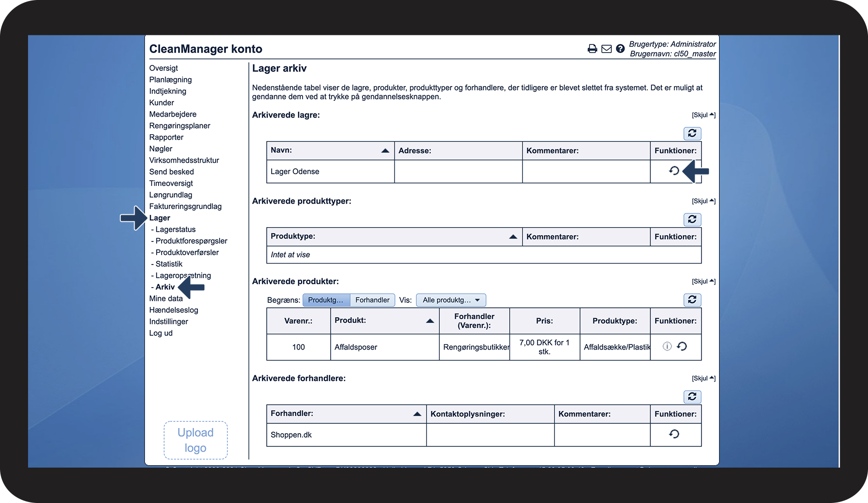The image size is (868, 503).
Task: Collapse the Arkiverede lagre section
Action: tap(703, 115)
